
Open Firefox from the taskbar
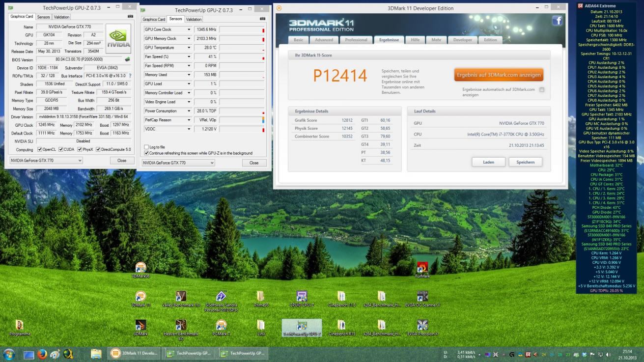click(42, 354)
